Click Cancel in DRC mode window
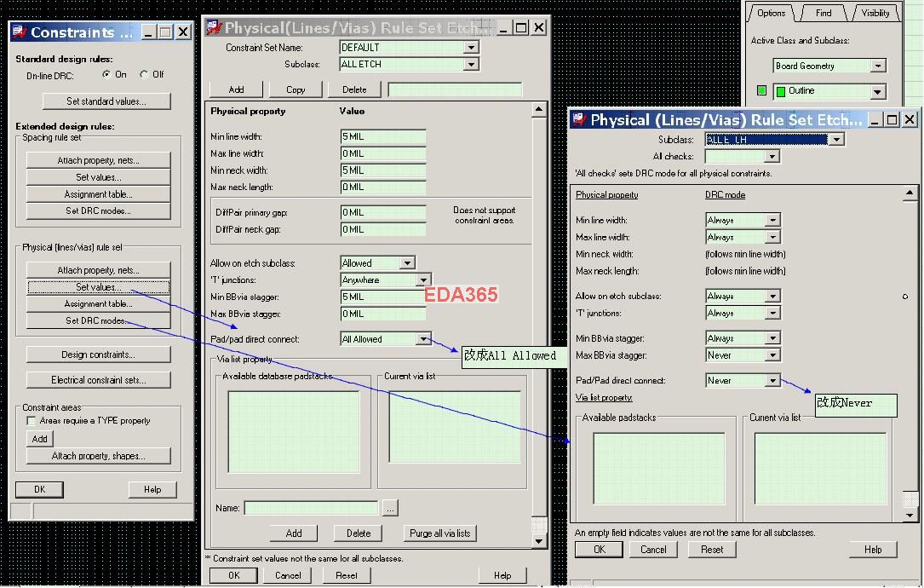The width and height of the screenshot is (924, 588). click(x=653, y=550)
